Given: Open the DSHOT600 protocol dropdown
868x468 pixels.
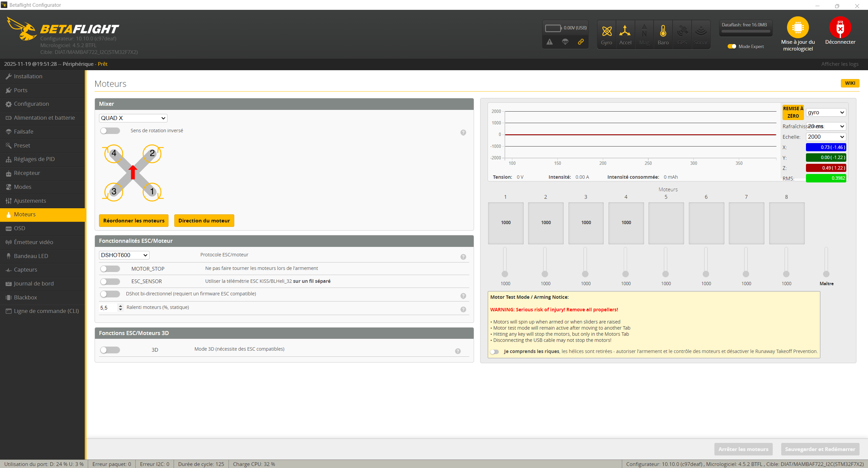Looking at the screenshot, I should click(x=124, y=255).
